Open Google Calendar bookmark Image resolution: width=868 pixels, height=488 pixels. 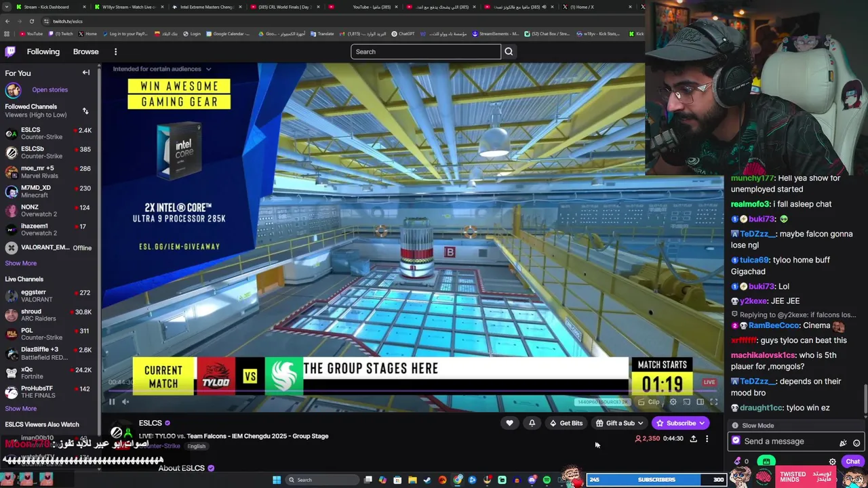coord(228,34)
